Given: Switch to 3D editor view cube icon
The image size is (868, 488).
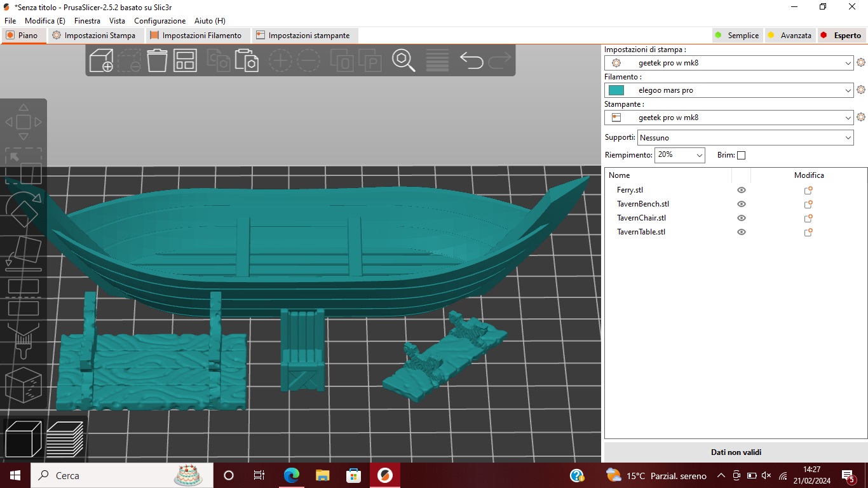Looking at the screenshot, I should 24,439.
